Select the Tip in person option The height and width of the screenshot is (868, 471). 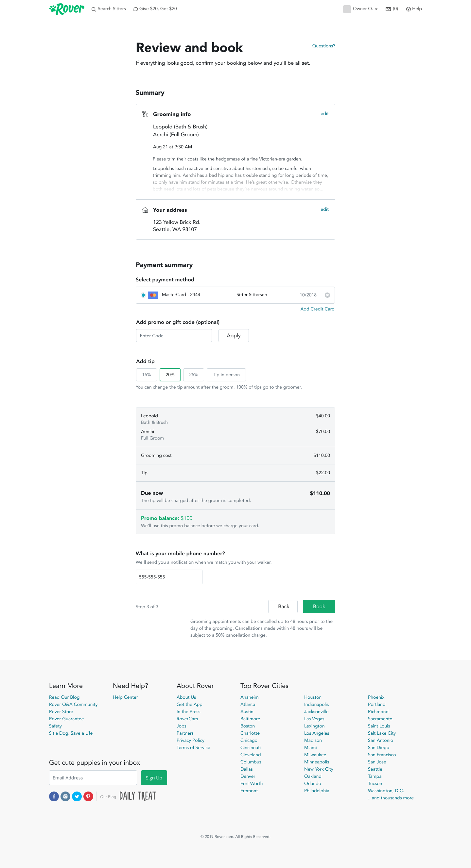[x=226, y=375]
